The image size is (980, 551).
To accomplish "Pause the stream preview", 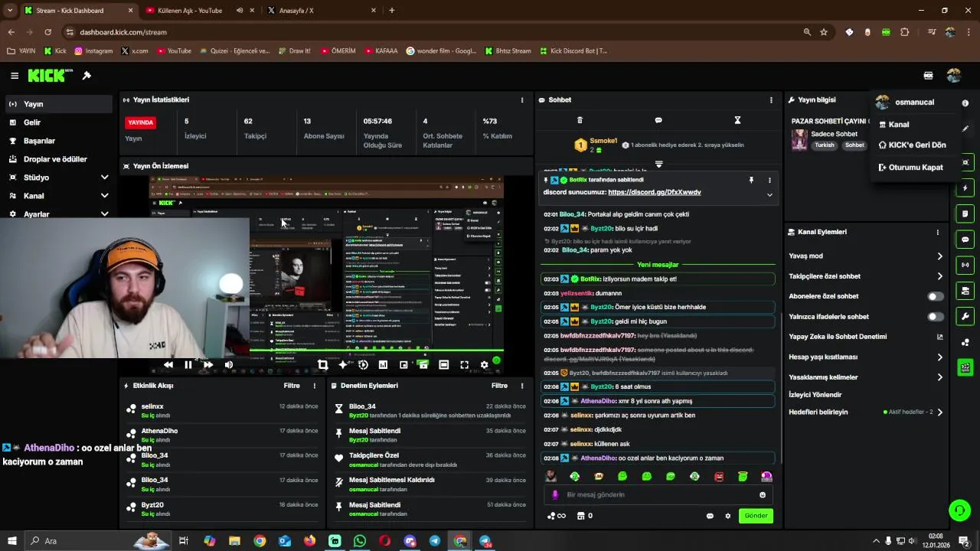I will point(188,365).
